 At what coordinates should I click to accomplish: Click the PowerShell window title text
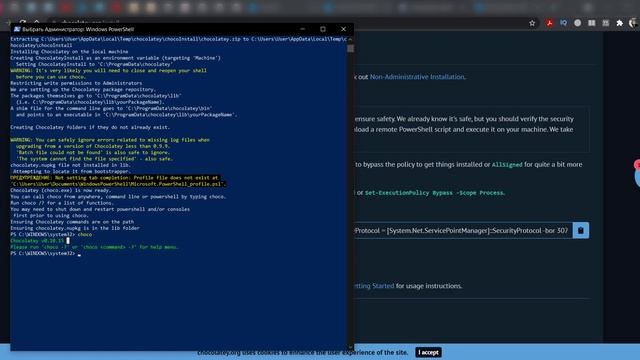click(x=78, y=29)
